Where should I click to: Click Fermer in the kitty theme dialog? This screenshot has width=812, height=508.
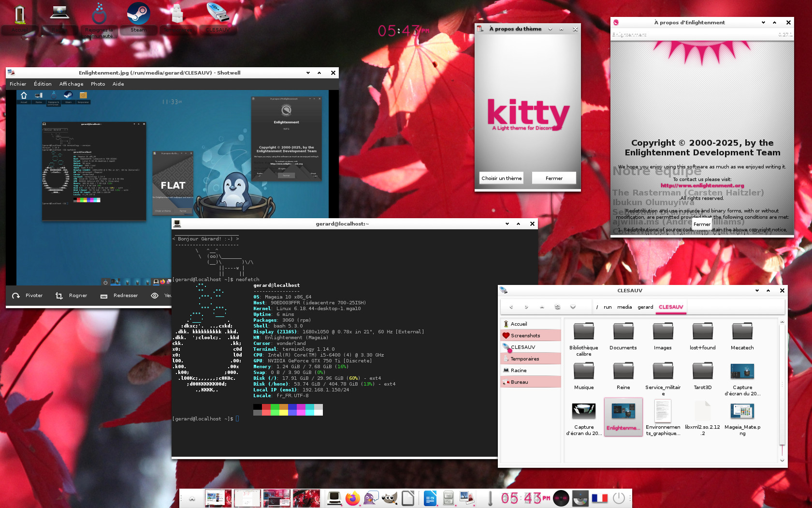[x=554, y=178]
